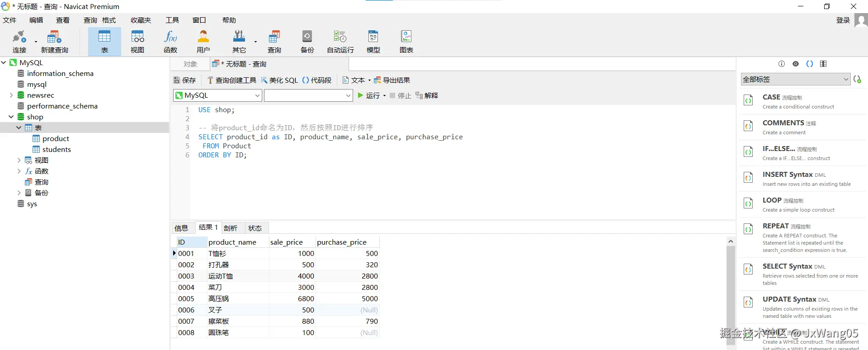Open the 函数 functions toolbar icon
Screen dimensions: 868x350
pos(170,42)
